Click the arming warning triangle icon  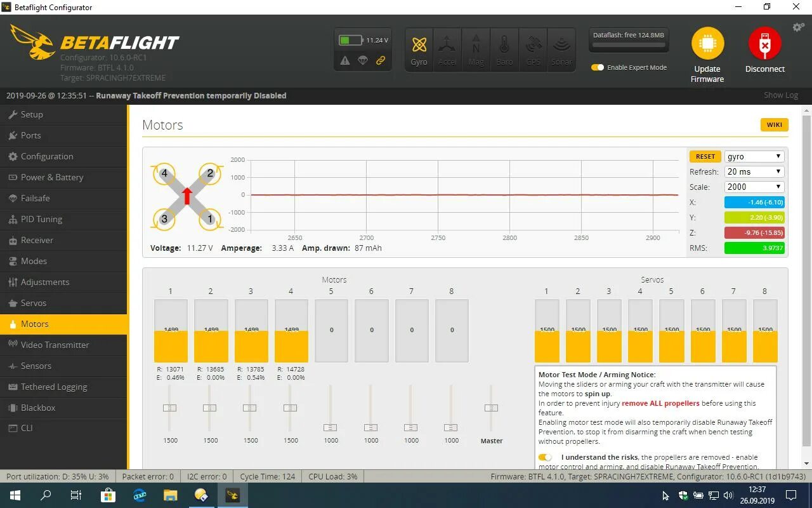345,60
